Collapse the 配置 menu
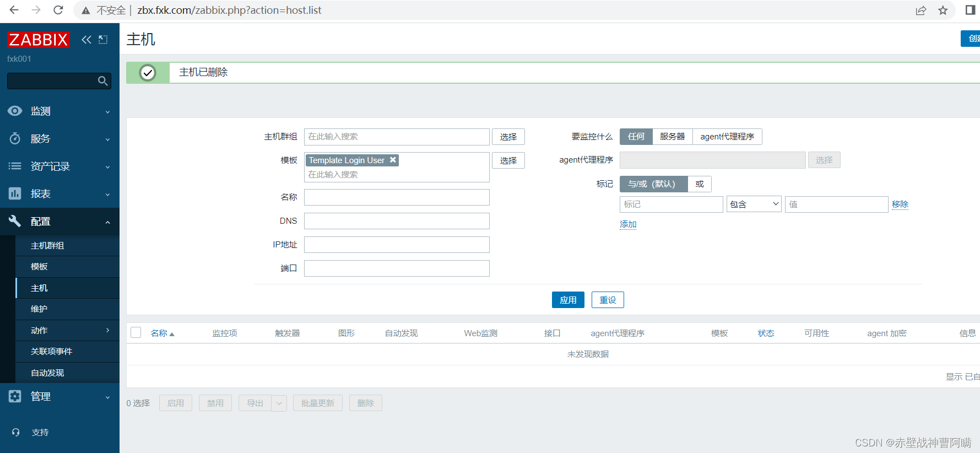Screen dimensions: 980x453 [108, 222]
